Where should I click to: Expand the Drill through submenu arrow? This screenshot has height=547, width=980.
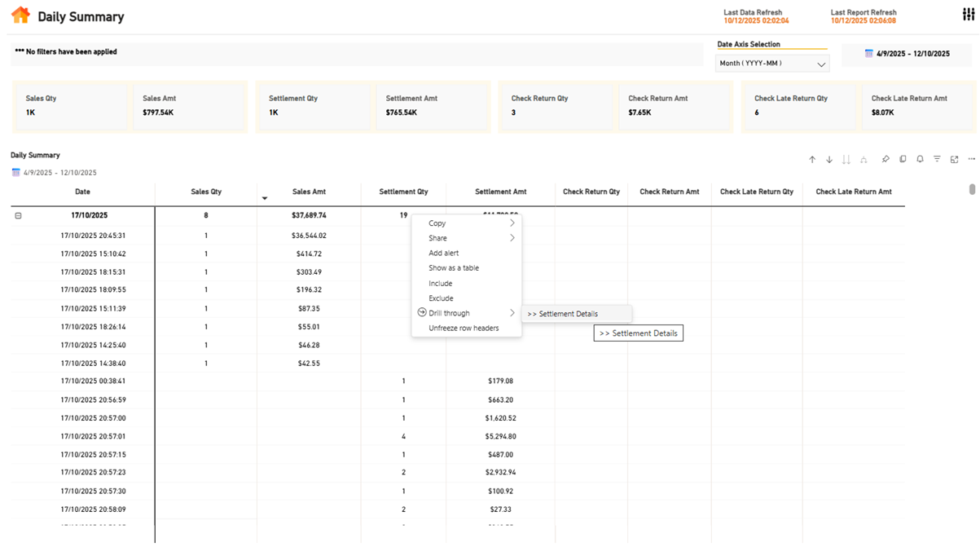[512, 313]
